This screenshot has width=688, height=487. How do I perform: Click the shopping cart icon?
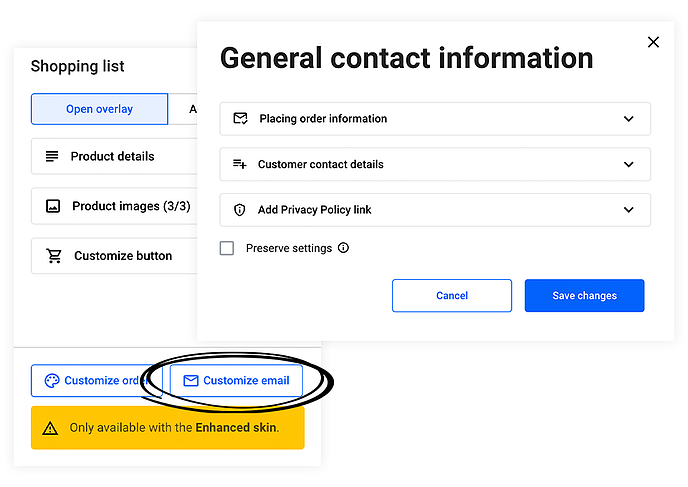click(x=54, y=256)
